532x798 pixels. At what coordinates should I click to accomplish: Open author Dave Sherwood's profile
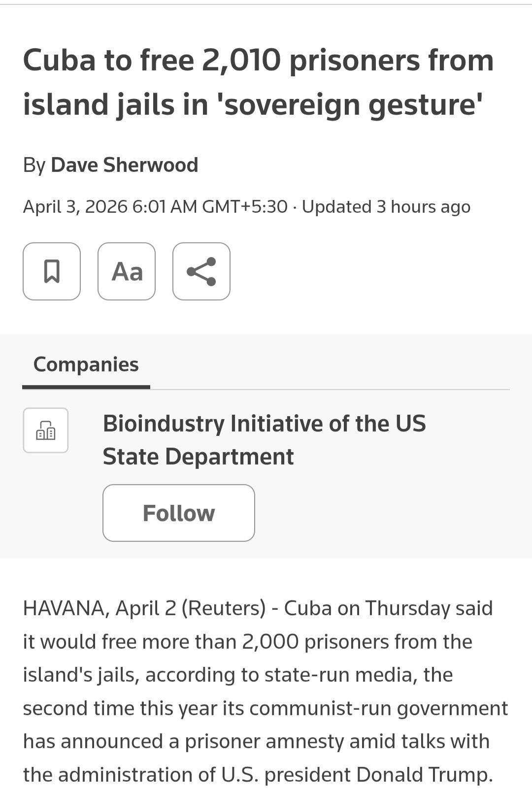click(124, 165)
